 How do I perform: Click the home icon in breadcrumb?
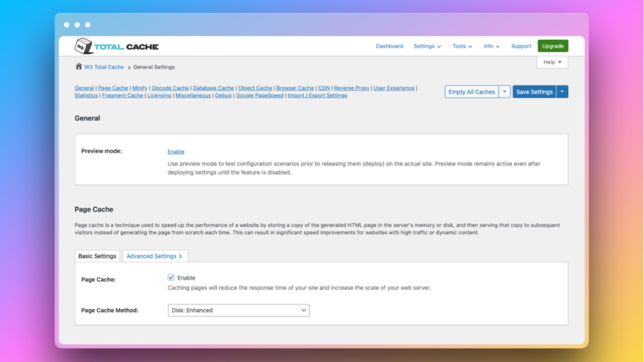pyautogui.click(x=79, y=67)
